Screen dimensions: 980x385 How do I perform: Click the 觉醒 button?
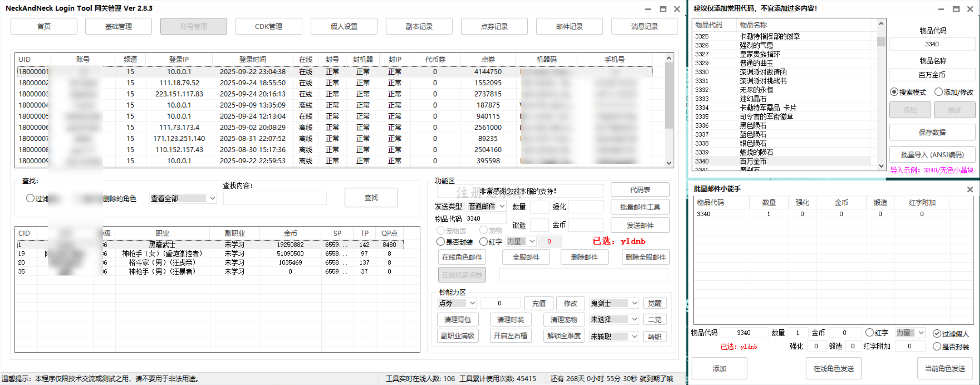pos(655,303)
